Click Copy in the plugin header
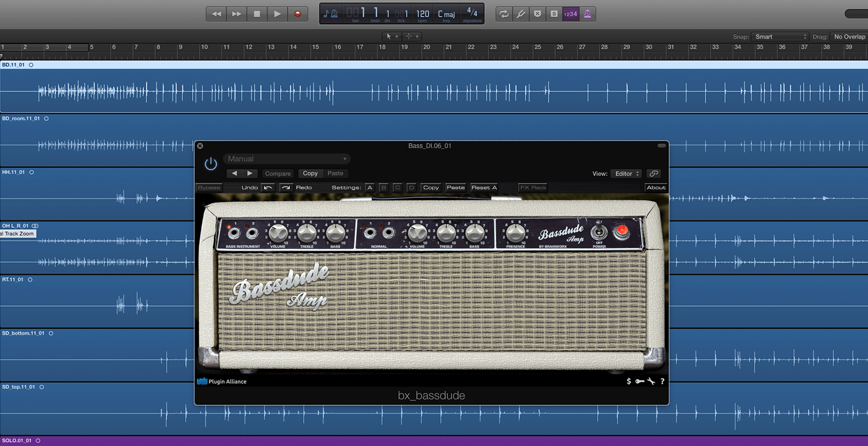 tap(310, 174)
